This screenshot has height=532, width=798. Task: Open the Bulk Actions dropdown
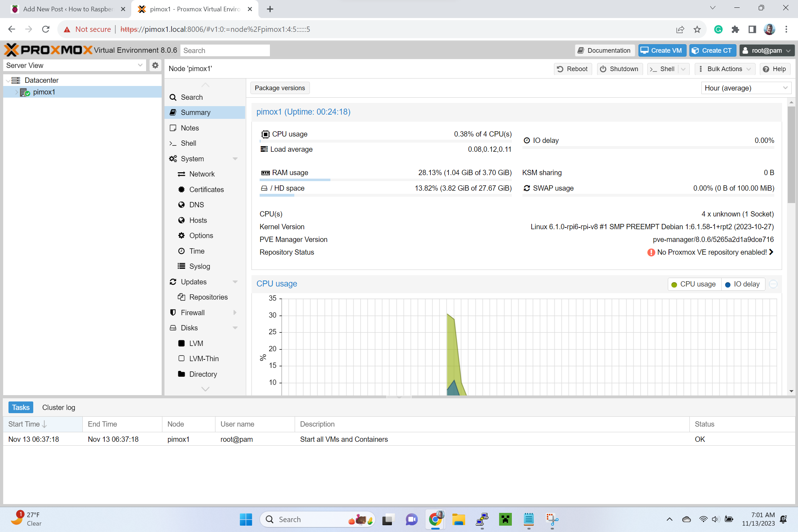pyautogui.click(x=724, y=69)
